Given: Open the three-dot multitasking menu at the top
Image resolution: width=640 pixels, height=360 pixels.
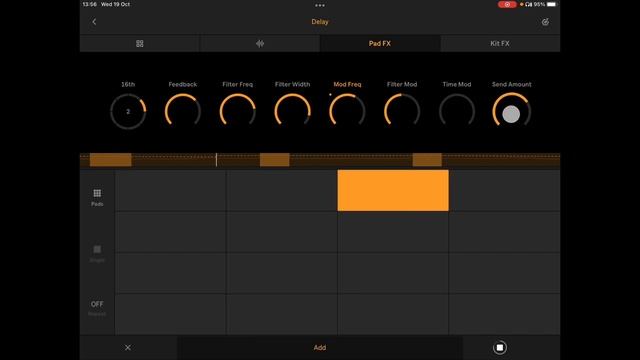Looking at the screenshot, I should point(320,5).
